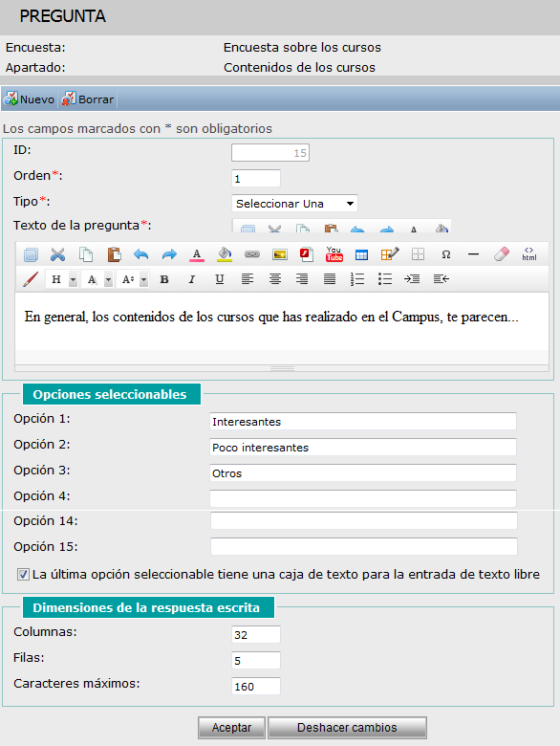Insert Flash content with the Flash icon
560x746 pixels.
pyautogui.click(x=307, y=254)
